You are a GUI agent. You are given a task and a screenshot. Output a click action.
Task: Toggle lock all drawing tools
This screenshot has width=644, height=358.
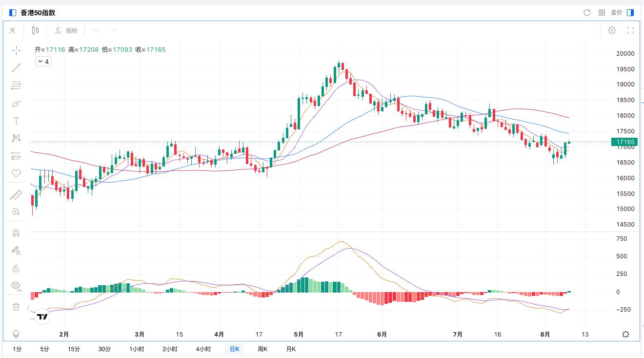point(16,268)
